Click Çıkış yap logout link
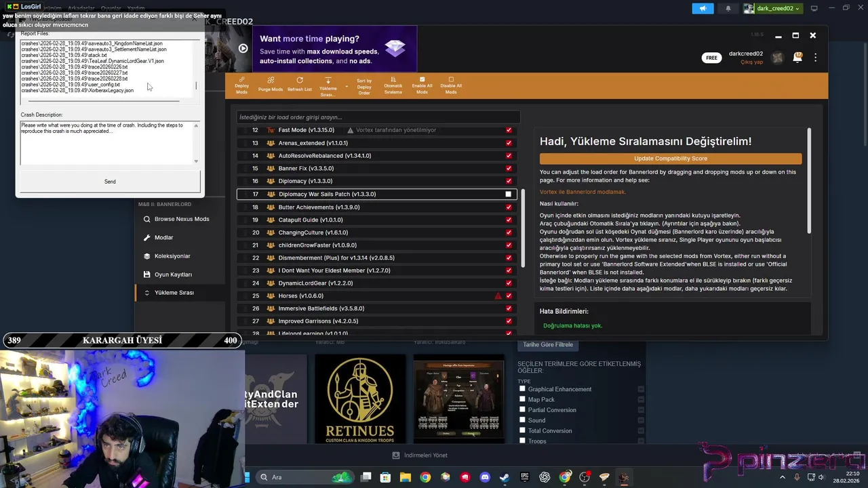Screen dimensions: 868x488 point(751,62)
